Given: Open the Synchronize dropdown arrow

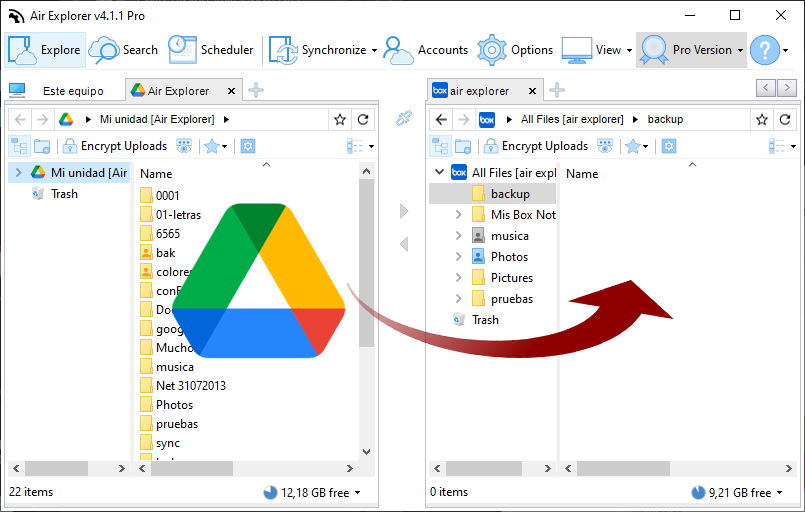Looking at the screenshot, I should [x=374, y=50].
